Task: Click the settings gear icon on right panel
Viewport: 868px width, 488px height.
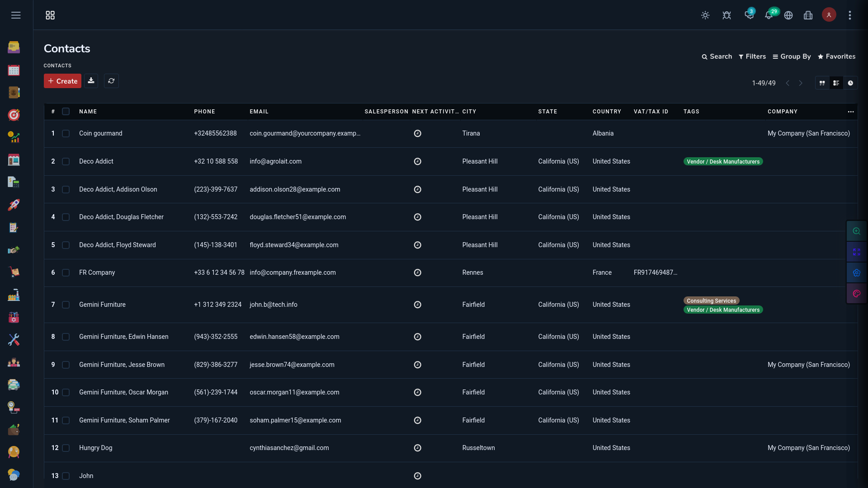Action: click(856, 273)
